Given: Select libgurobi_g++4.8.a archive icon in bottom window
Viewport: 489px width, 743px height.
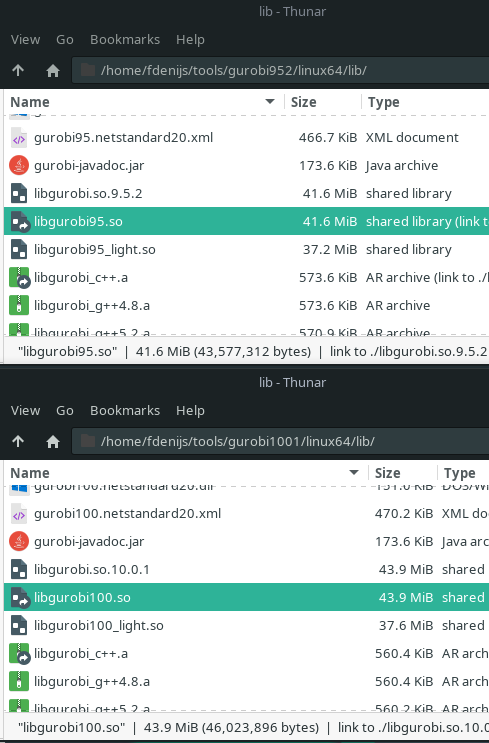Looking at the screenshot, I should coord(19,681).
